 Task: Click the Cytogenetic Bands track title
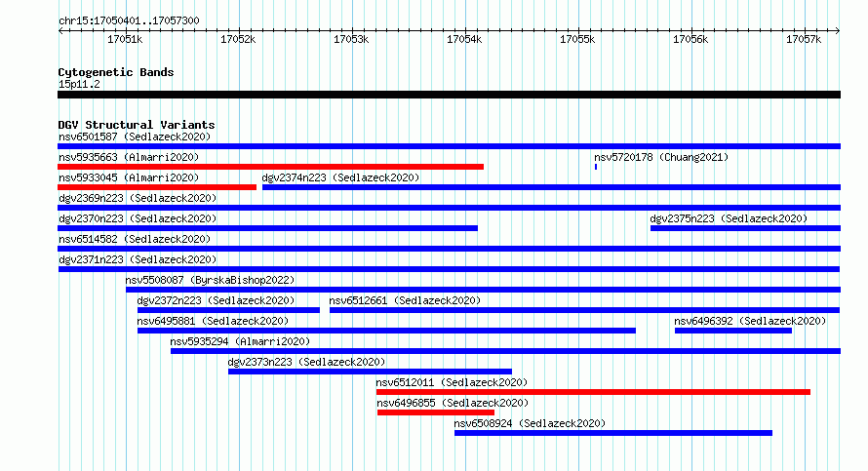116,72
